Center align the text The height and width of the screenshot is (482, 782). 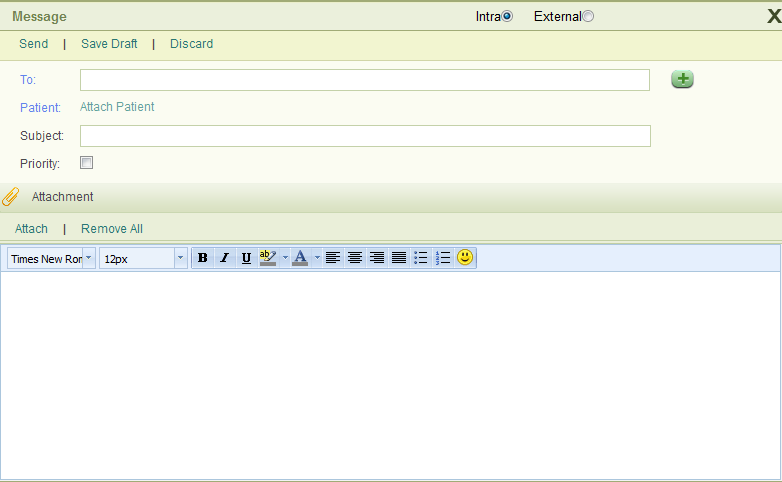point(355,258)
